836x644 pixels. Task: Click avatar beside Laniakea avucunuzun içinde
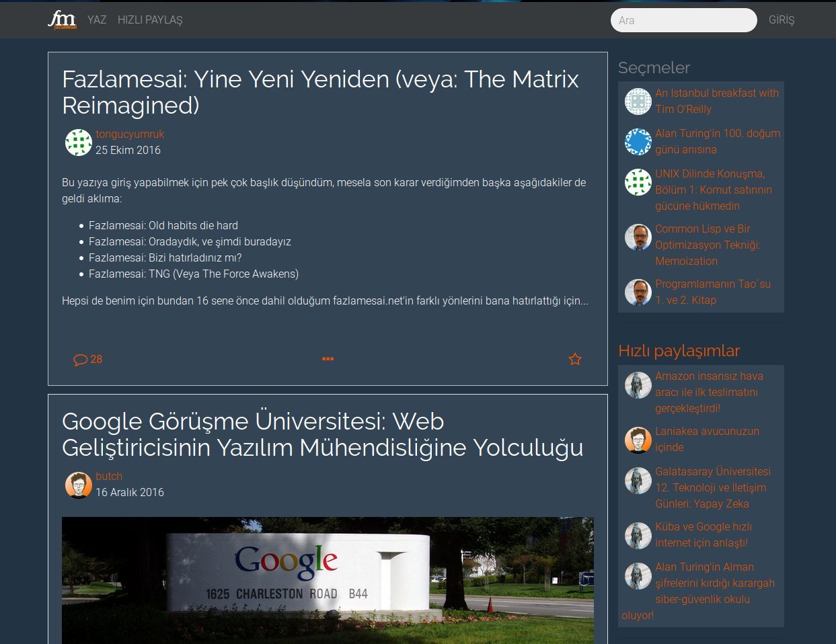pos(638,440)
